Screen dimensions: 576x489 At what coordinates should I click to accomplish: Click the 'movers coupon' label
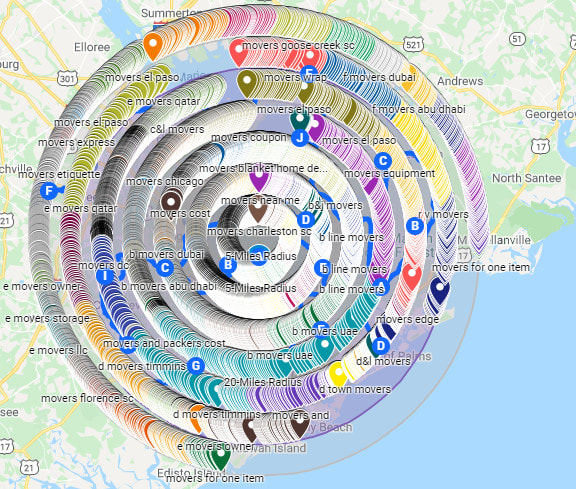click(249, 137)
